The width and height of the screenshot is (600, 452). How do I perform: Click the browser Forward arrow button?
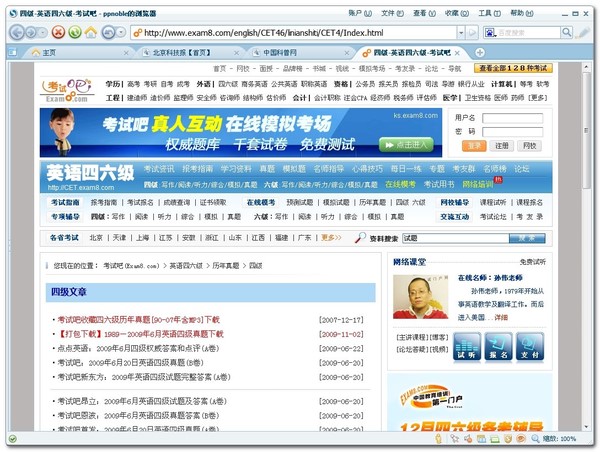click(x=31, y=33)
